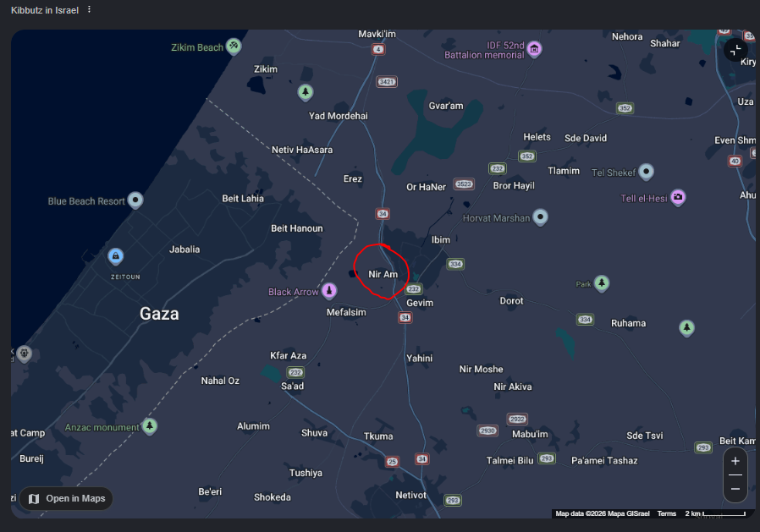Select the Tell el-Hesi photo pin

[x=678, y=197]
